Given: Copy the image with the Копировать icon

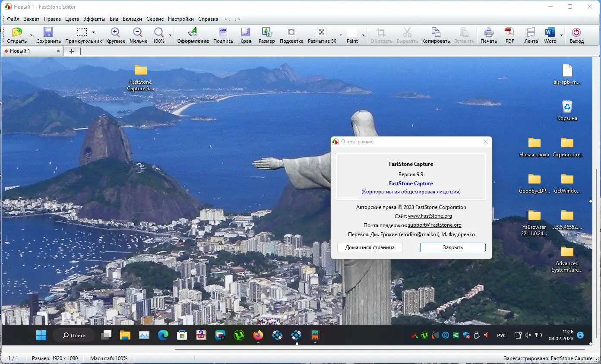Looking at the screenshot, I should pos(436,32).
